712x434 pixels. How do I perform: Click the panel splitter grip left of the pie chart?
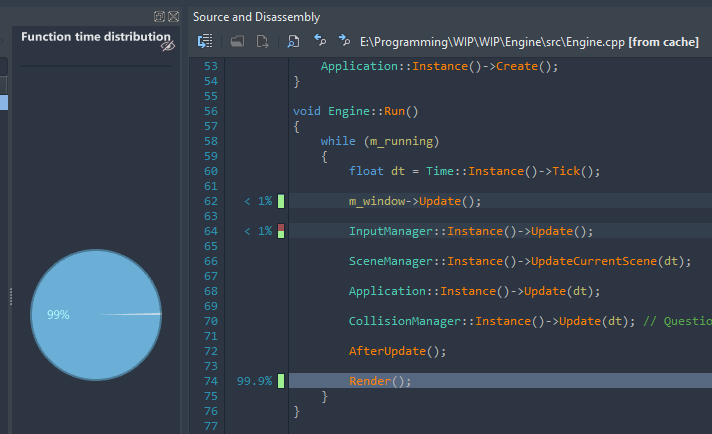[11, 297]
